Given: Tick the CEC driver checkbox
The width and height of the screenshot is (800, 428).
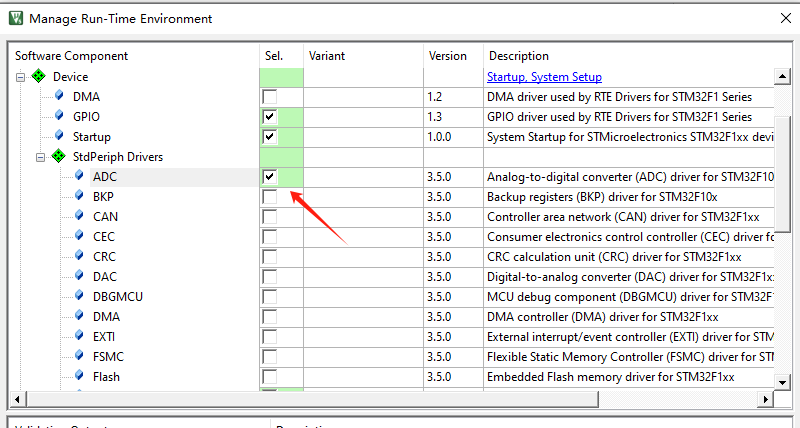Looking at the screenshot, I should coord(269,237).
